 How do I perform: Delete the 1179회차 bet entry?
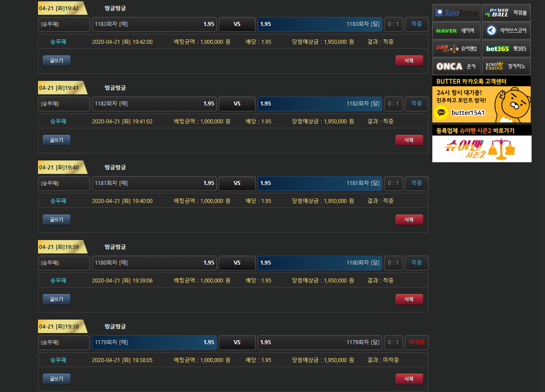point(409,379)
